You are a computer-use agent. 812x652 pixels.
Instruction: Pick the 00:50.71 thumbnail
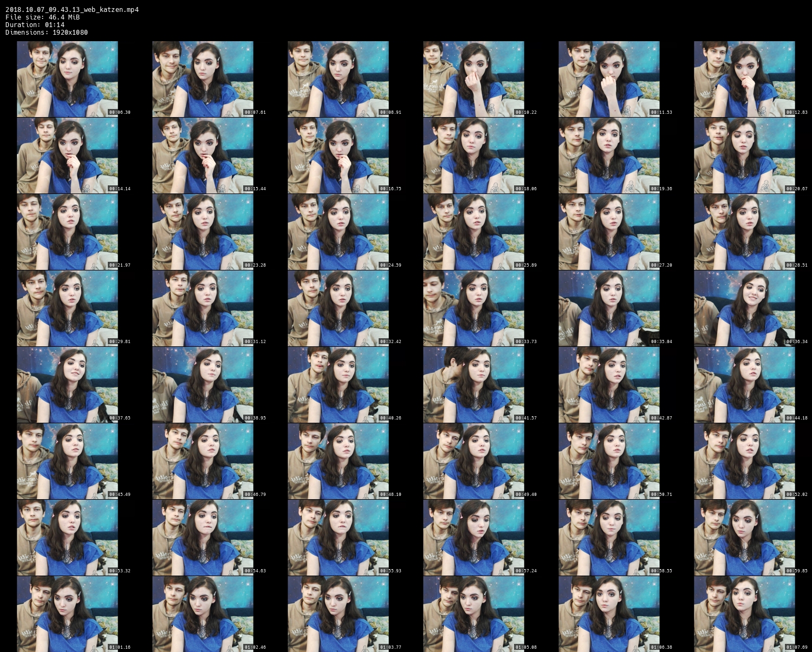point(609,461)
